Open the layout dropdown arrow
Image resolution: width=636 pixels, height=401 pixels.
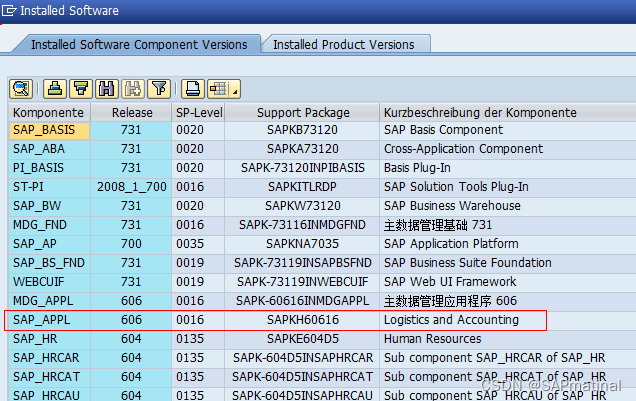235,89
